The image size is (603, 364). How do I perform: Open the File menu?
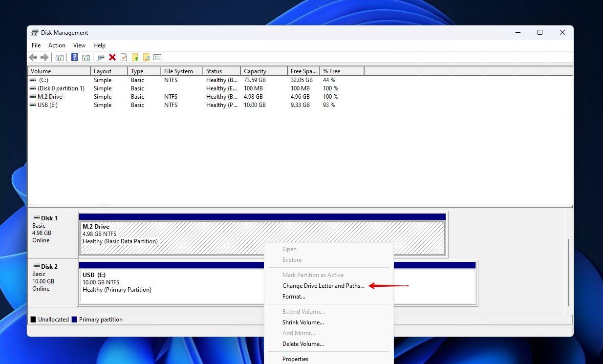click(x=36, y=45)
